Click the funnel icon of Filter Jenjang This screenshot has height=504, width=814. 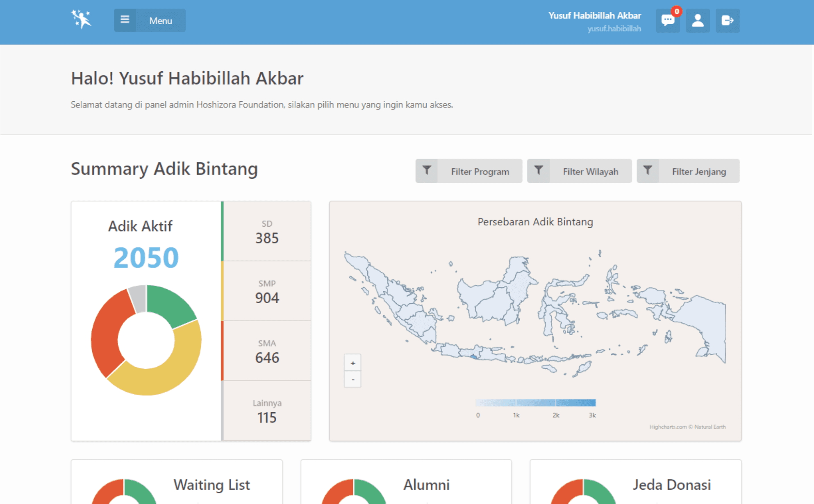tap(648, 171)
